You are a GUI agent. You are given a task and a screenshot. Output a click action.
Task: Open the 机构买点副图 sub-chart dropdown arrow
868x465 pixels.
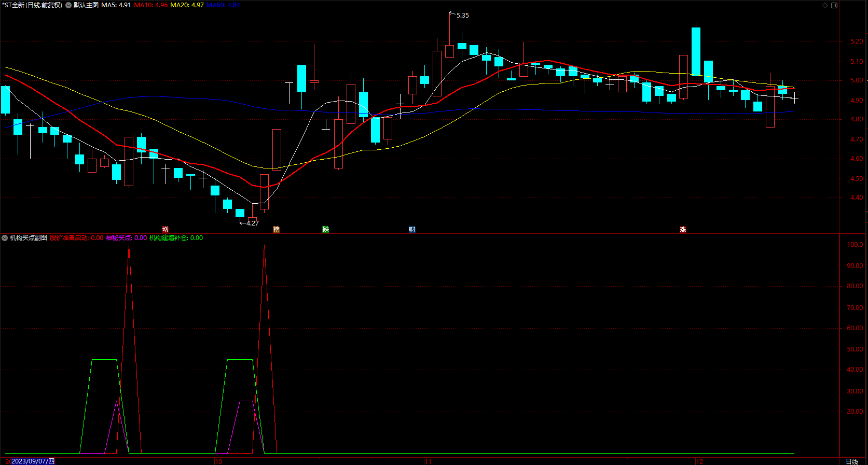pos(5,238)
